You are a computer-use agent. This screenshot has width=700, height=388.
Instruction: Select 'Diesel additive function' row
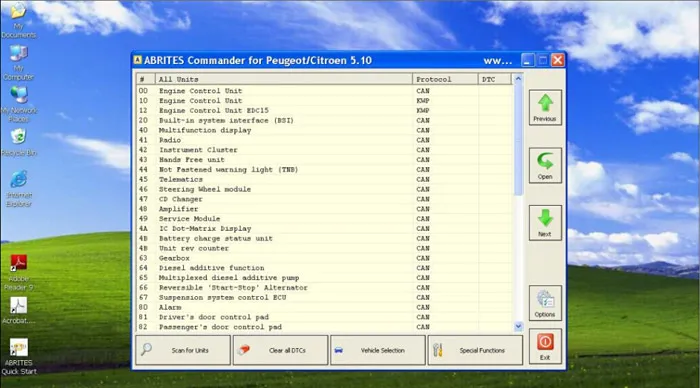pyautogui.click(x=325, y=267)
